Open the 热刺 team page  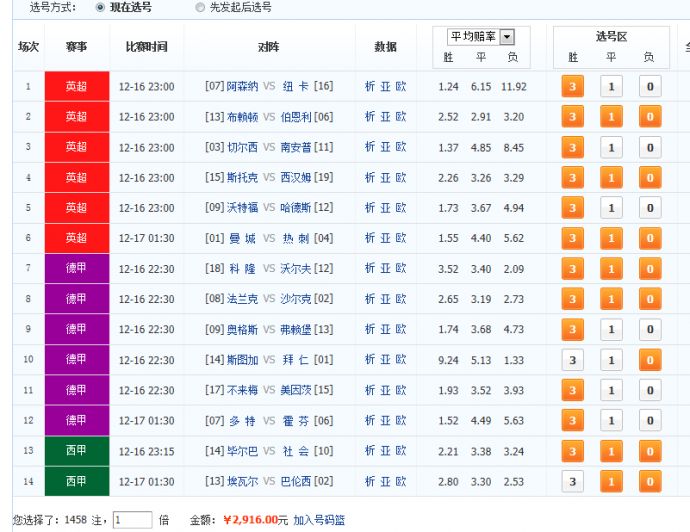click(296, 238)
